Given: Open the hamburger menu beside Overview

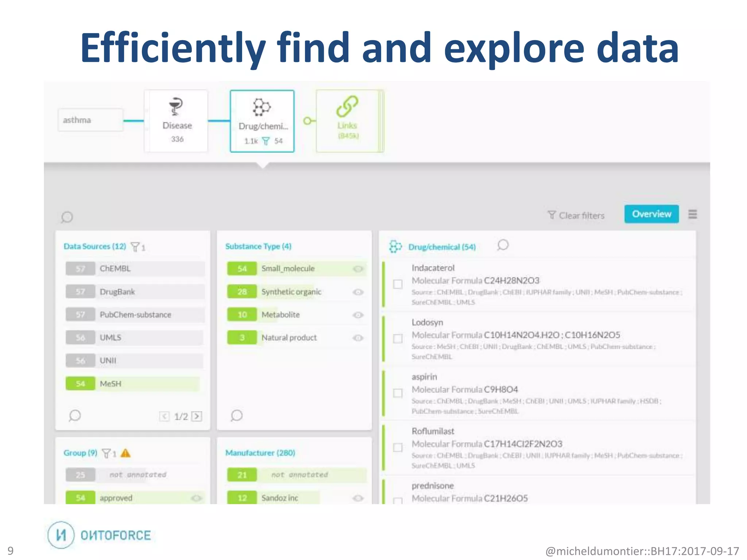Looking at the screenshot, I should (x=692, y=214).
